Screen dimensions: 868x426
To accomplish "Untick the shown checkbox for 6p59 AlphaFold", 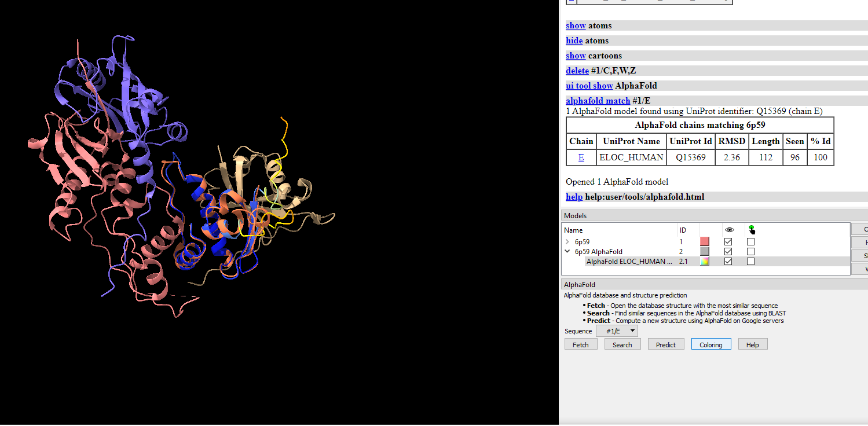I will coord(728,252).
